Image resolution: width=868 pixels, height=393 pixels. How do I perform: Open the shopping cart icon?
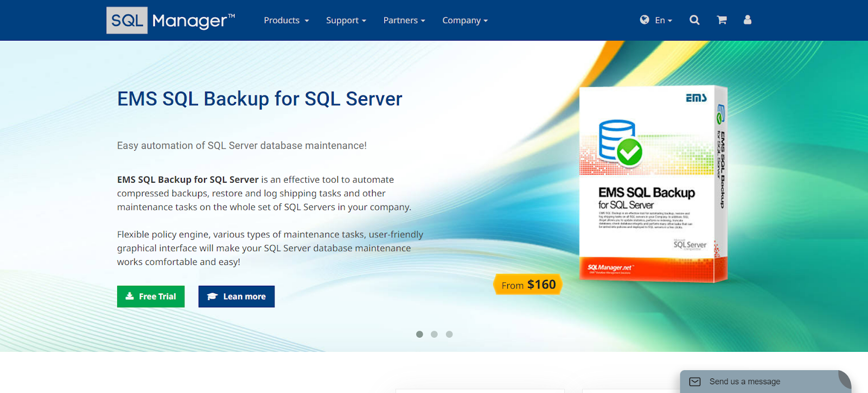click(x=722, y=20)
